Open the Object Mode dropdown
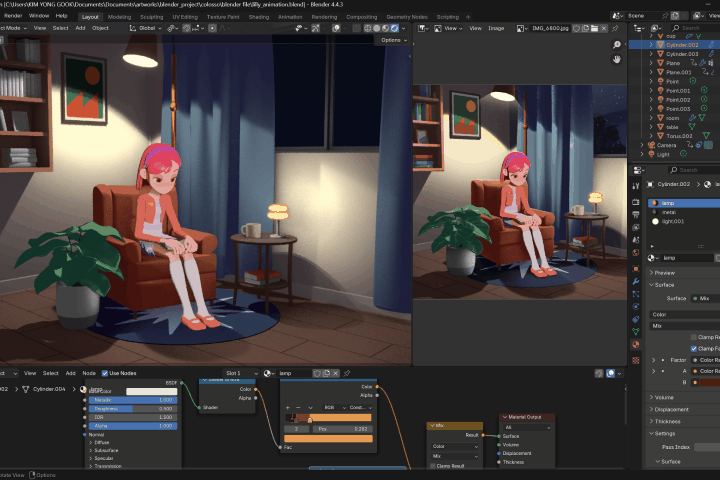This screenshot has width=720, height=480. point(13,28)
